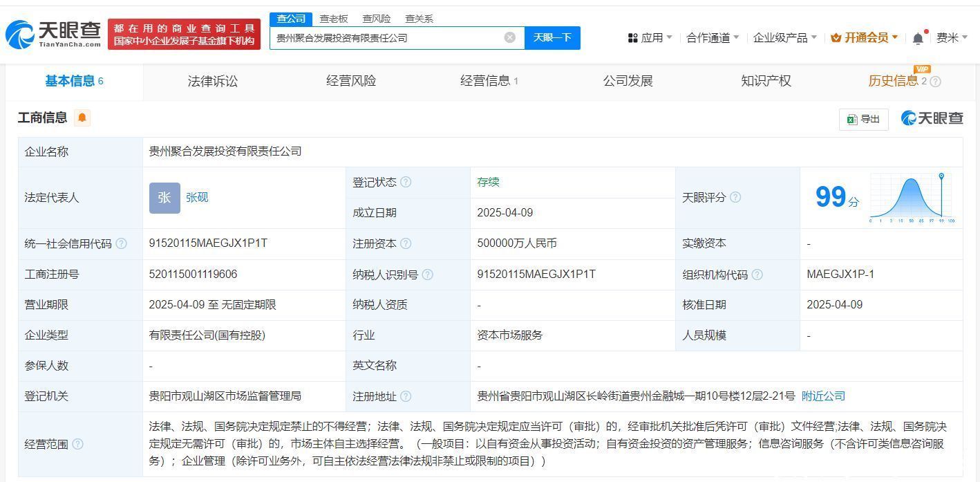Click the 存续 registration status value
The height and width of the screenshot is (482, 980).
point(488,182)
